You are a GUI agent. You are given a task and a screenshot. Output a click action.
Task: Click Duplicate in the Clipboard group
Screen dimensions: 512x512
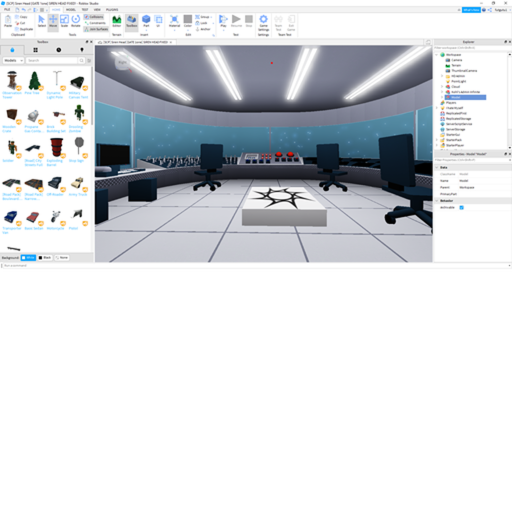pyautogui.click(x=24, y=29)
